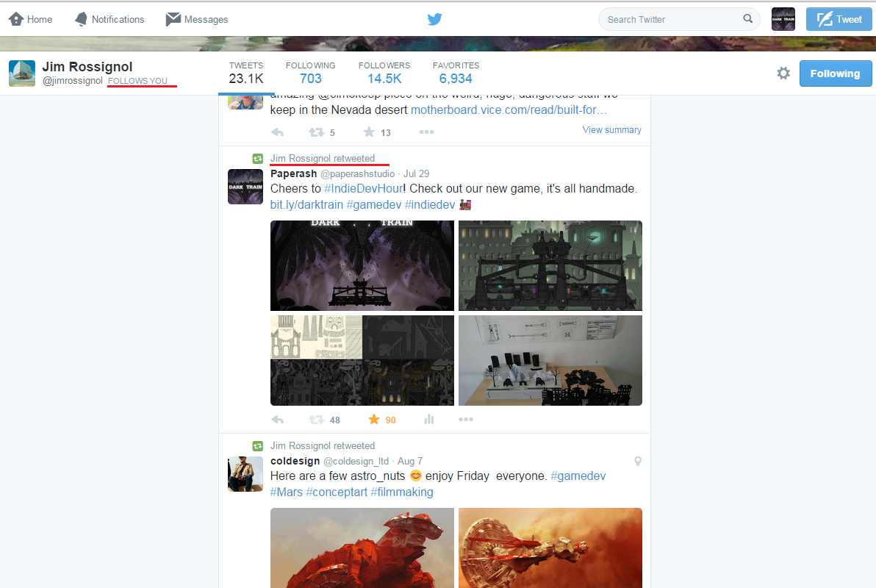Click the Jim Rossignol profile name

87,66
